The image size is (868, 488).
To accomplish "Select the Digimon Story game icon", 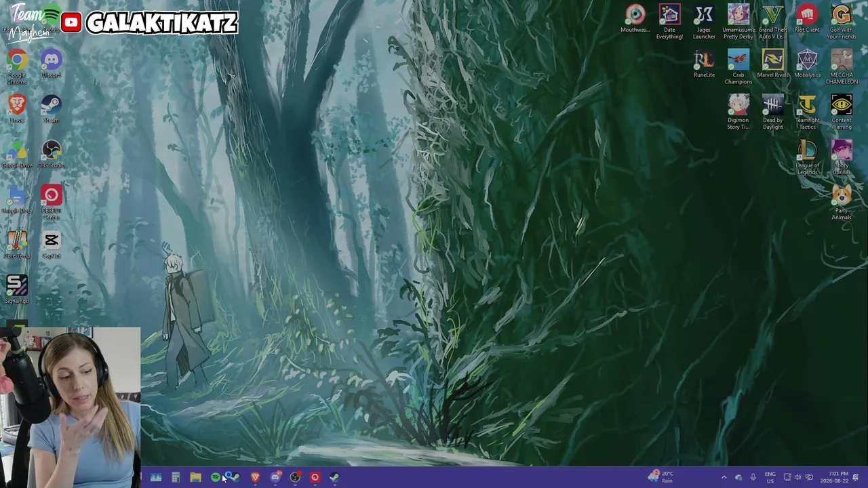I will coord(738,113).
